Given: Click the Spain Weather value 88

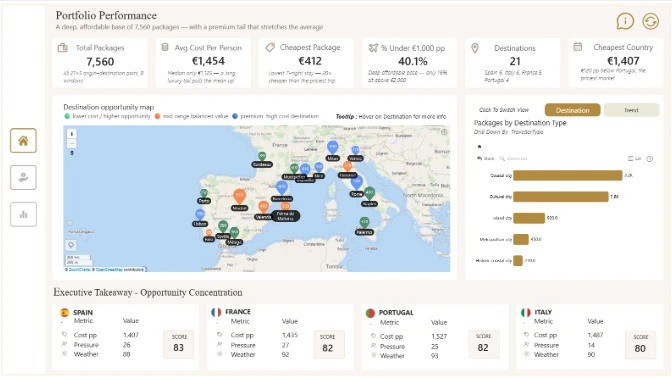Looking at the screenshot, I should point(126,354).
